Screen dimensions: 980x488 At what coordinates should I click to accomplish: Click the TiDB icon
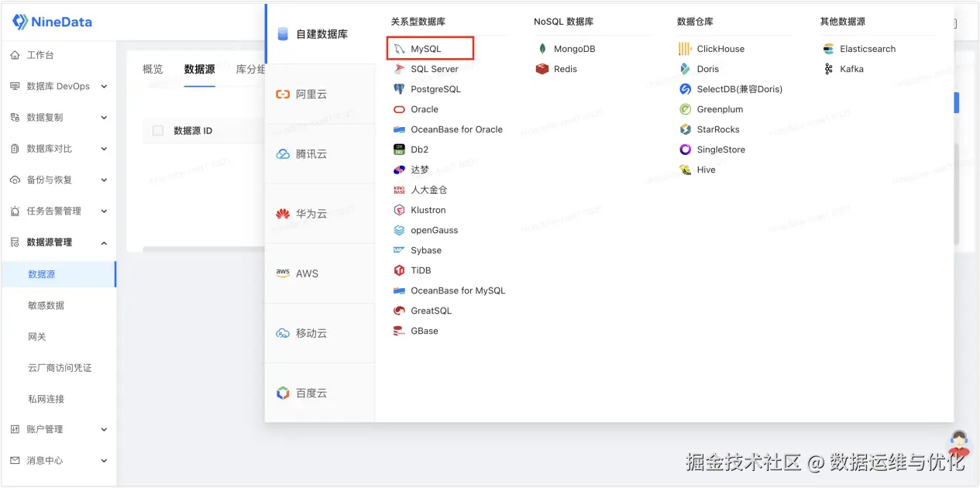pyautogui.click(x=399, y=270)
